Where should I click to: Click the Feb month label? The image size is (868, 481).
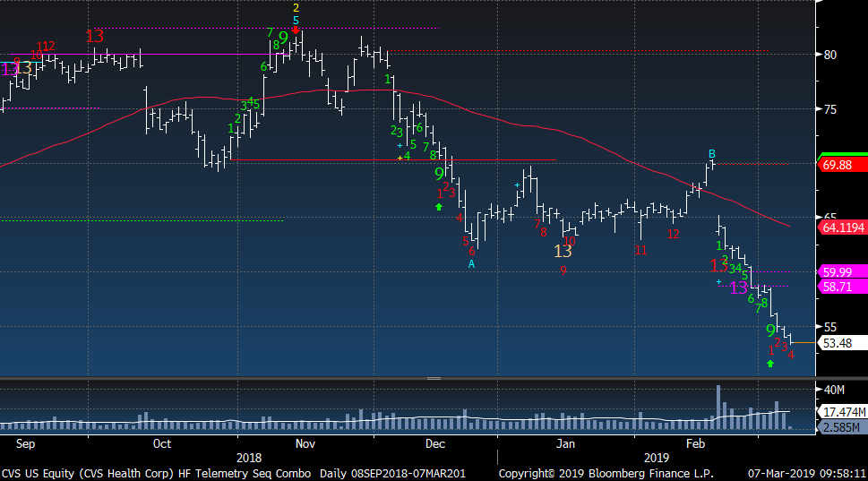coord(695,444)
